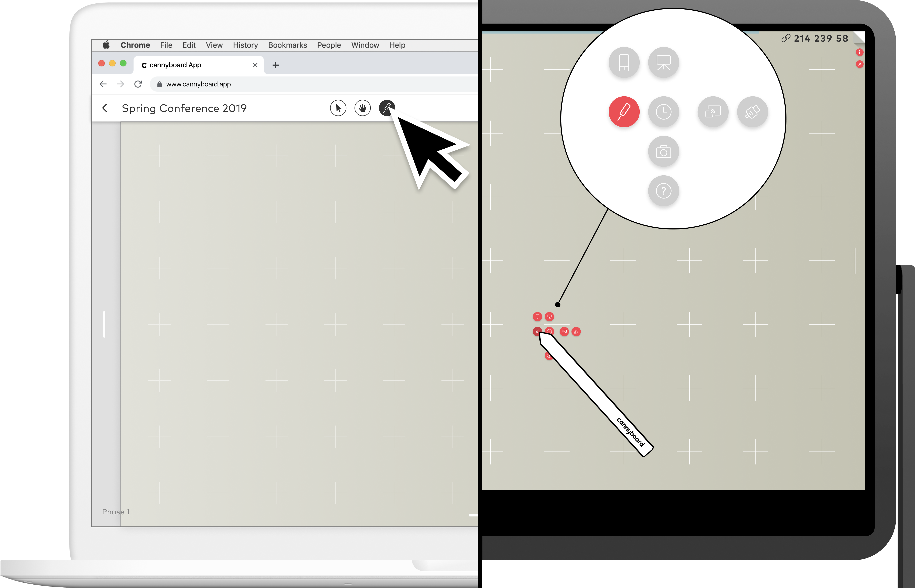Select the dark pen marker tool in toolbar

click(387, 108)
